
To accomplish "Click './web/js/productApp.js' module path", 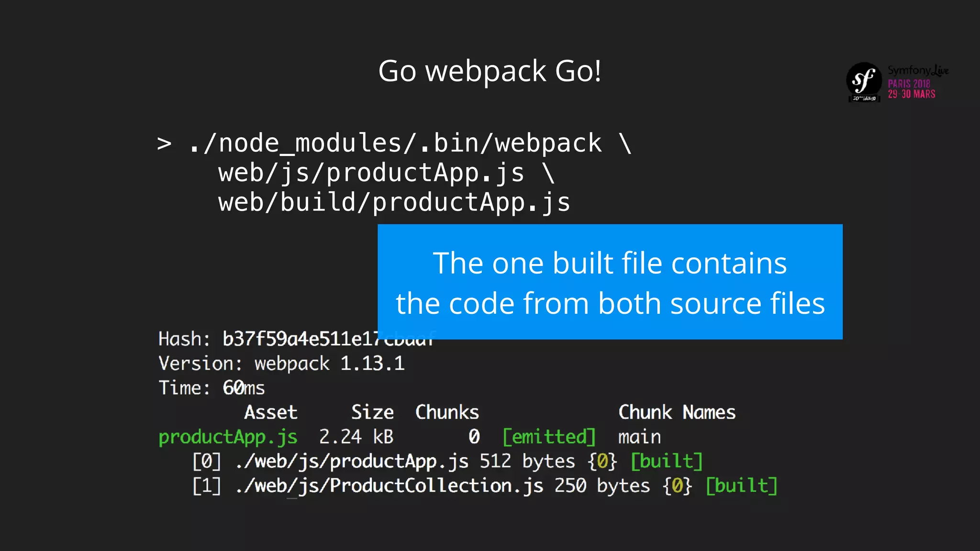I will point(352,462).
